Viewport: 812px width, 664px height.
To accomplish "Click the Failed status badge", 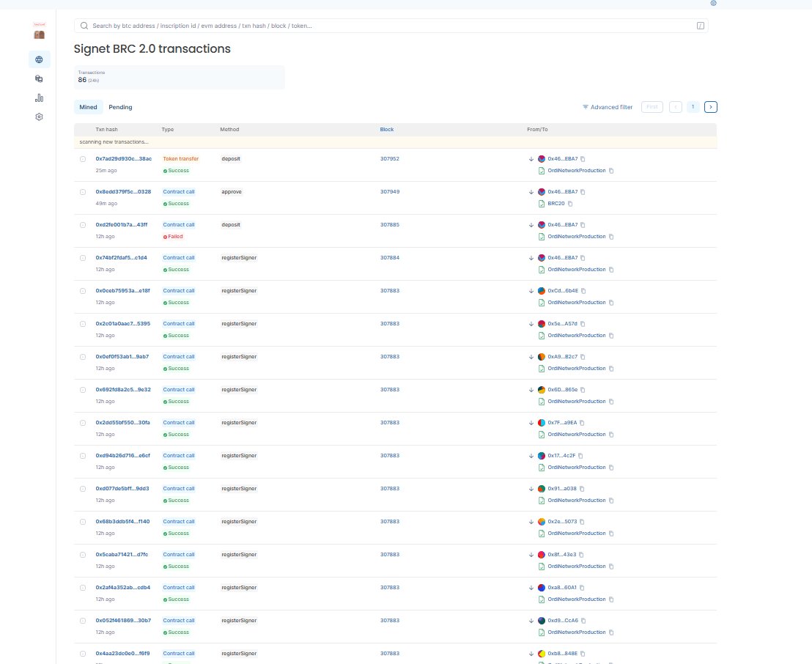I will click(173, 237).
